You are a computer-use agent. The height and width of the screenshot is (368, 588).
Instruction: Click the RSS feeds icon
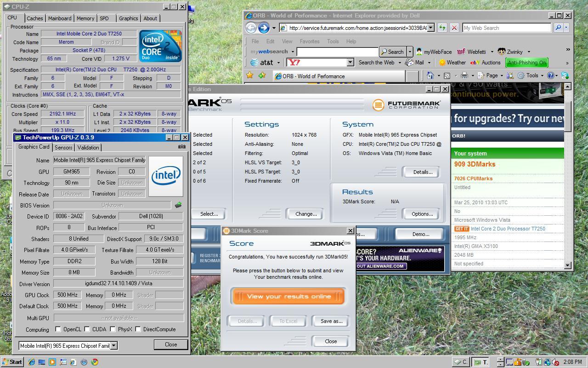click(447, 75)
